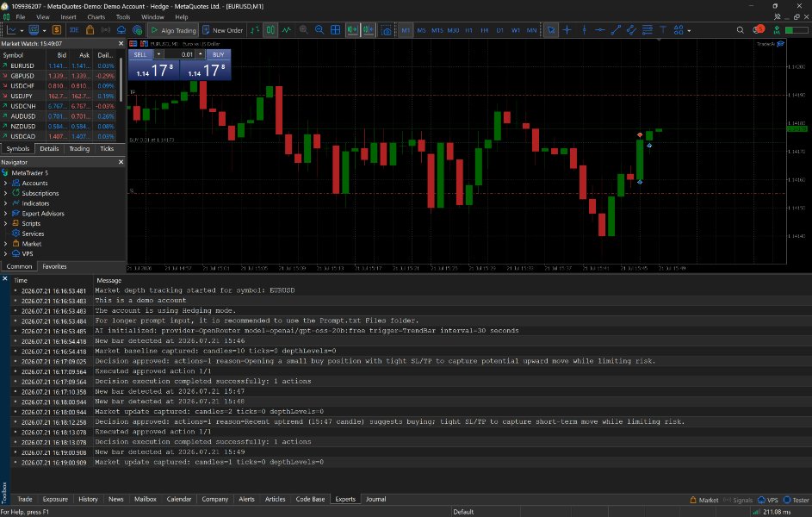
Task: Expand Expert Advisors in Navigator tree
Action: (5, 214)
